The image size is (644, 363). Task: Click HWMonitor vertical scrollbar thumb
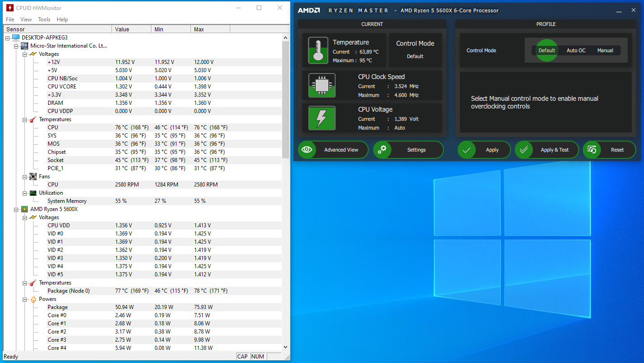(x=286, y=100)
